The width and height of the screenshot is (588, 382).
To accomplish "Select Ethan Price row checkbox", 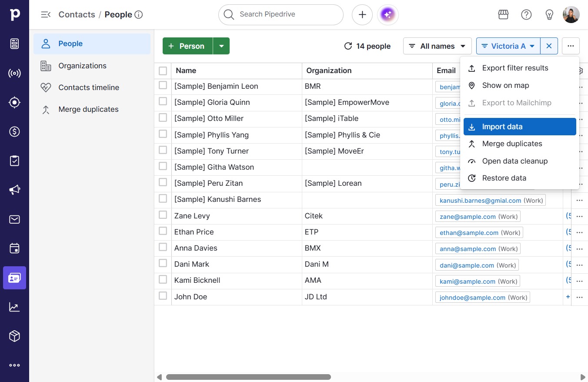I will point(163,231).
